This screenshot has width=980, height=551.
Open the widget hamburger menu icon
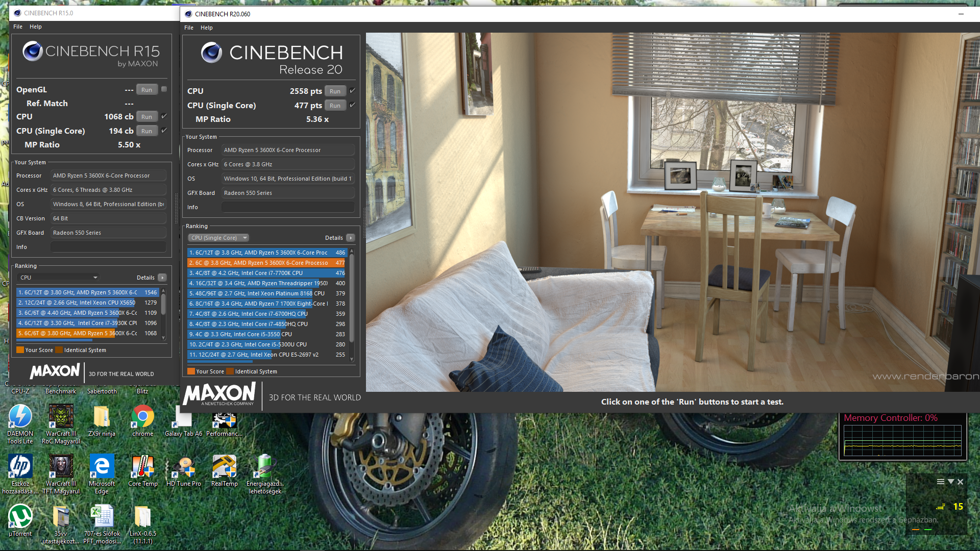click(941, 482)
